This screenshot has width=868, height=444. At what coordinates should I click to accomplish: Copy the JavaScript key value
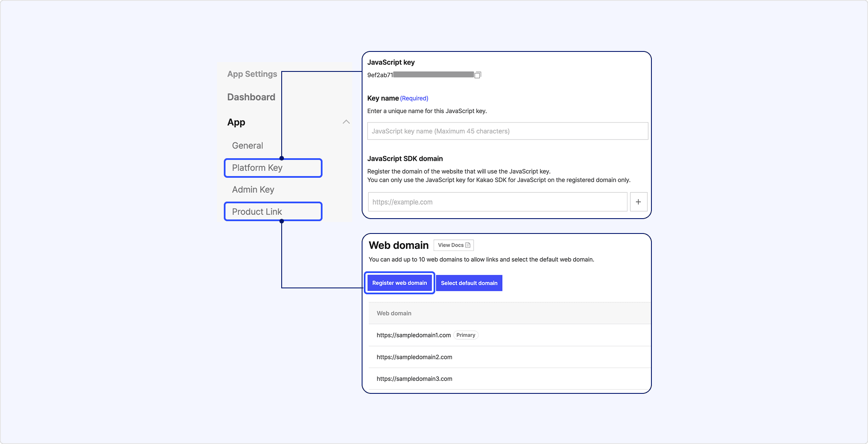tap(477, 75)
